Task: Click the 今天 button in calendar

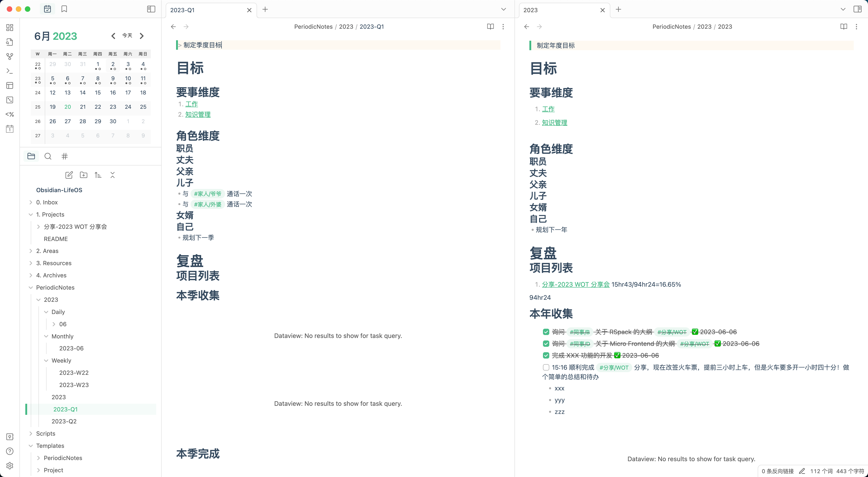Action: point(127,36)
